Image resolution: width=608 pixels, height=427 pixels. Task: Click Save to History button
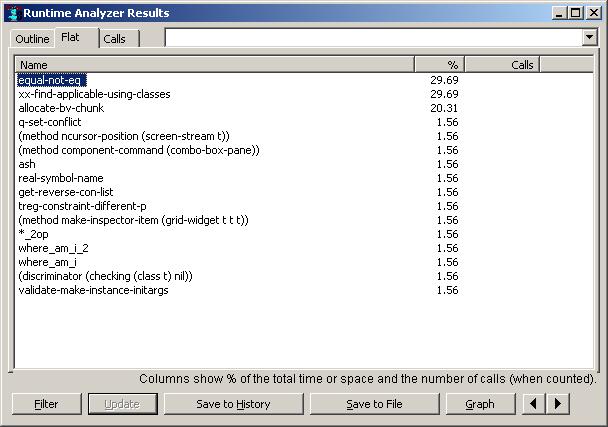[233, 404]
